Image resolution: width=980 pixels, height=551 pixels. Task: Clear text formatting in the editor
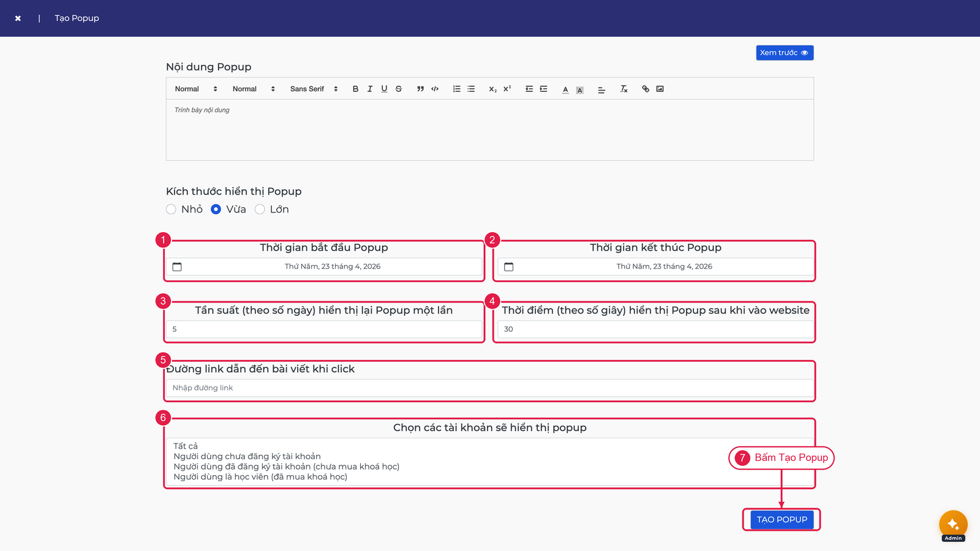pyautogui.click(x=624, y=89)
